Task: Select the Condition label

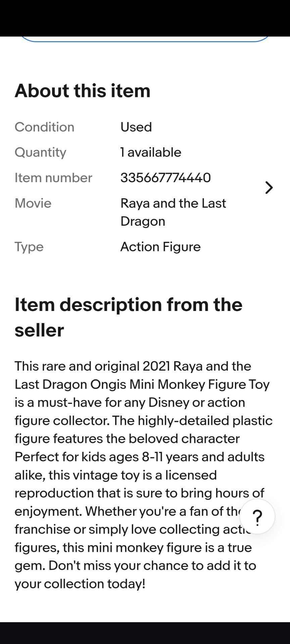Action: [44, 127]
